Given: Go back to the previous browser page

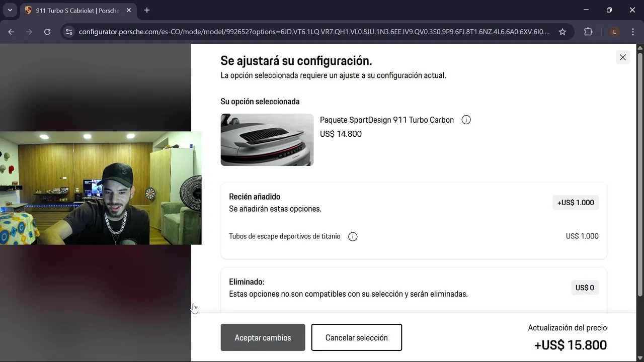Looking at the screenshot, I should (11, 32).
